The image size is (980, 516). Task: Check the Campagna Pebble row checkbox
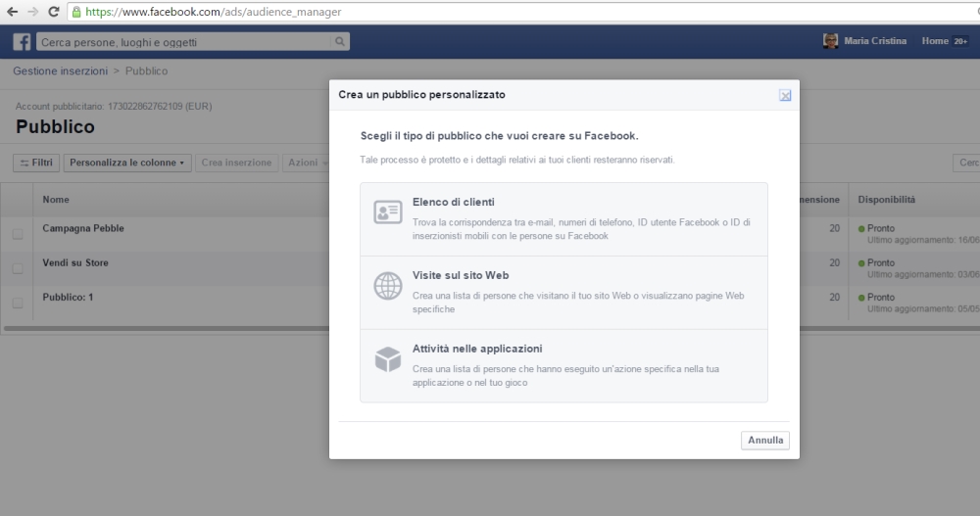[x=18, y=234]
